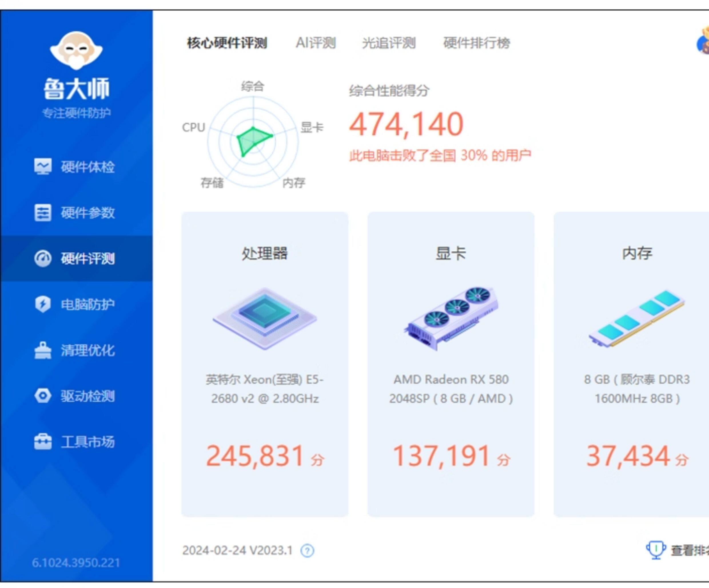Screen dimensions: 709x588
Task: Open 工具市场 section
Action: point(76,442)
